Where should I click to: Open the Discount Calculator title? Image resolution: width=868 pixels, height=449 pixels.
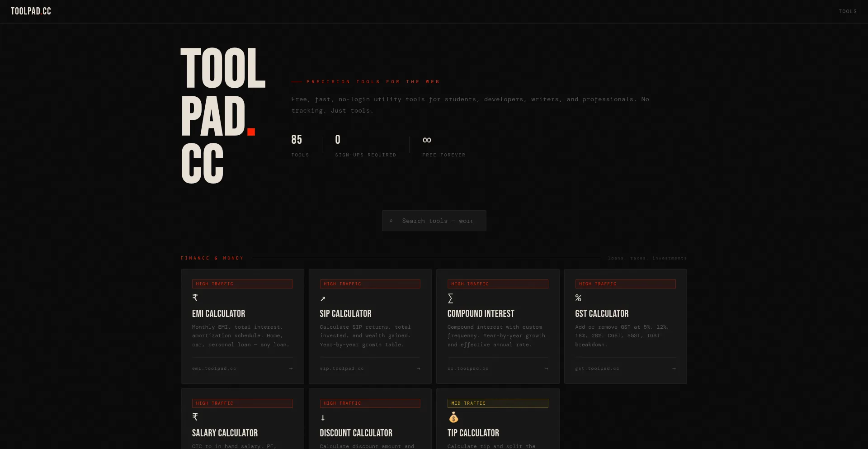[356, 433]
